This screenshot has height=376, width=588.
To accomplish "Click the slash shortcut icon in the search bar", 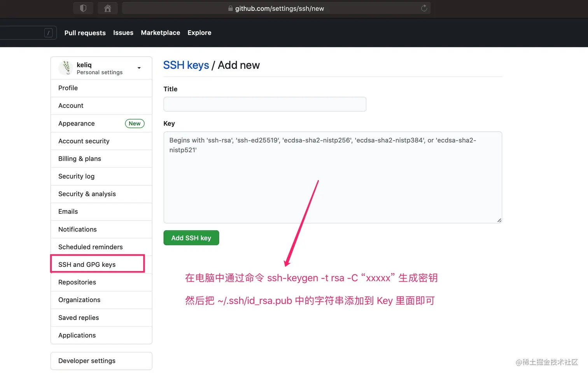I will (48, 33).
